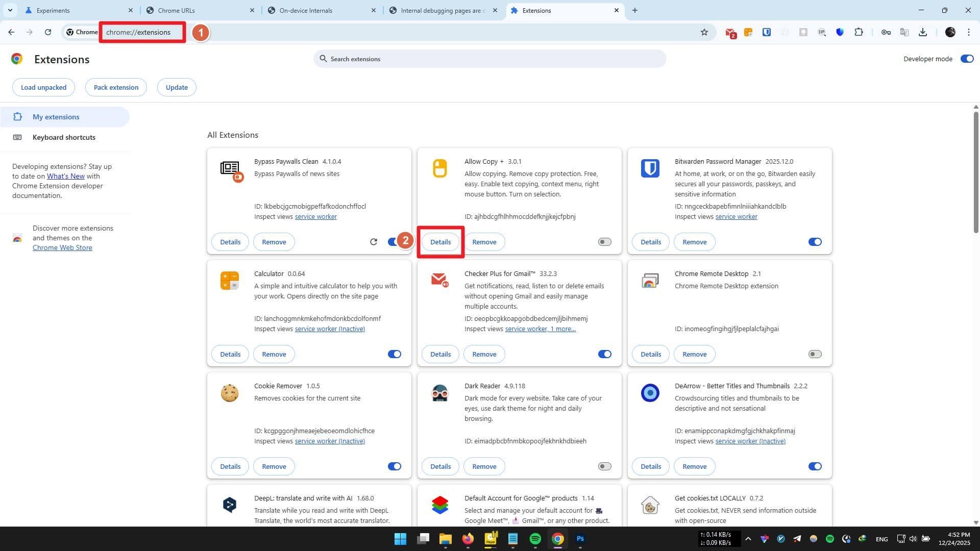Screen dimensions: 980x551
Task: Disable the Calculator extension toggle
Action: (x=394, y=354)
